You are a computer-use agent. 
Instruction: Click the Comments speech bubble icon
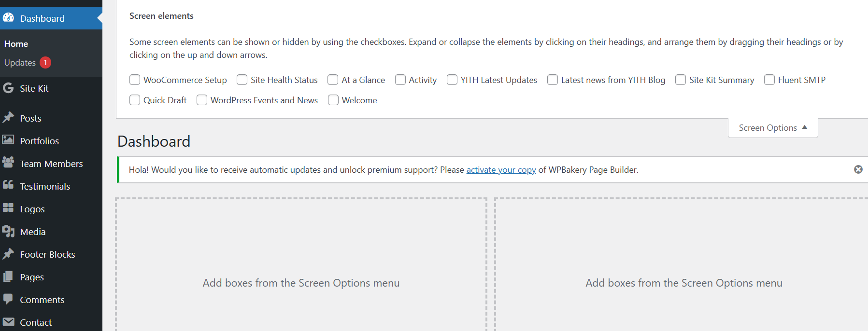[8, 299]
